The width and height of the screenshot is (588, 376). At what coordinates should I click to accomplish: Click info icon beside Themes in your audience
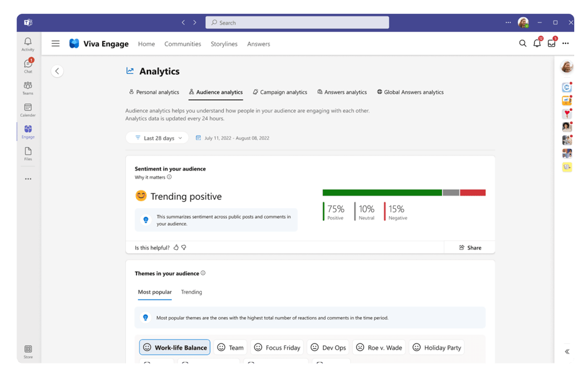[203, 273]
